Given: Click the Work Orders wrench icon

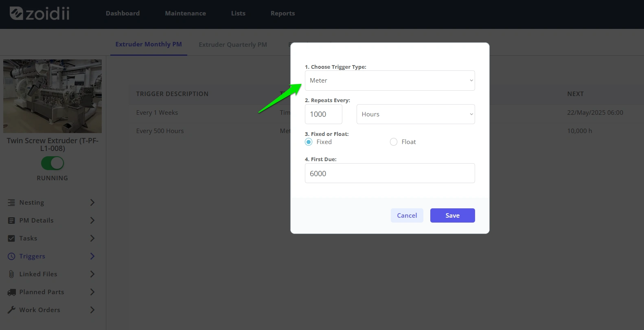Looking at the screenshot, I should [x=11, y=310].
